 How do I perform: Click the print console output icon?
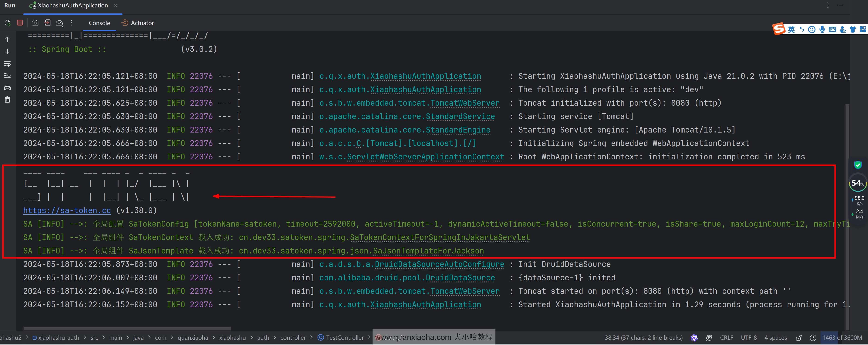click(x=7, y=88)
